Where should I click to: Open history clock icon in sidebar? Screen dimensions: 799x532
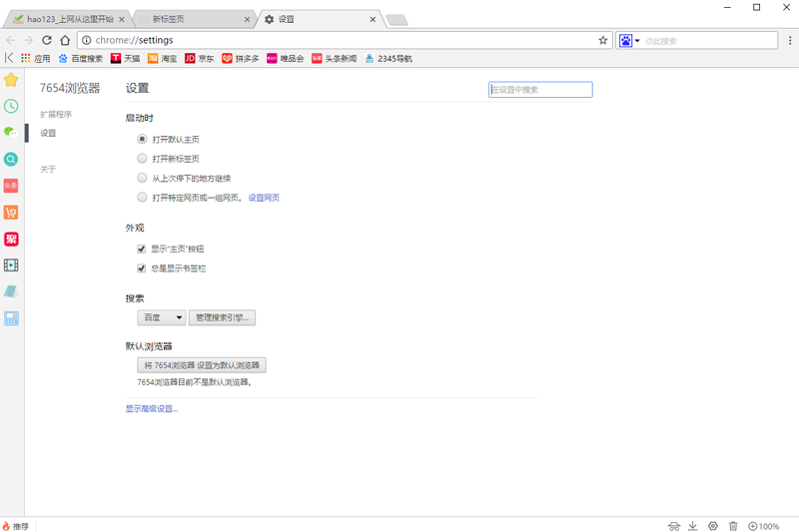coord(11,107)
